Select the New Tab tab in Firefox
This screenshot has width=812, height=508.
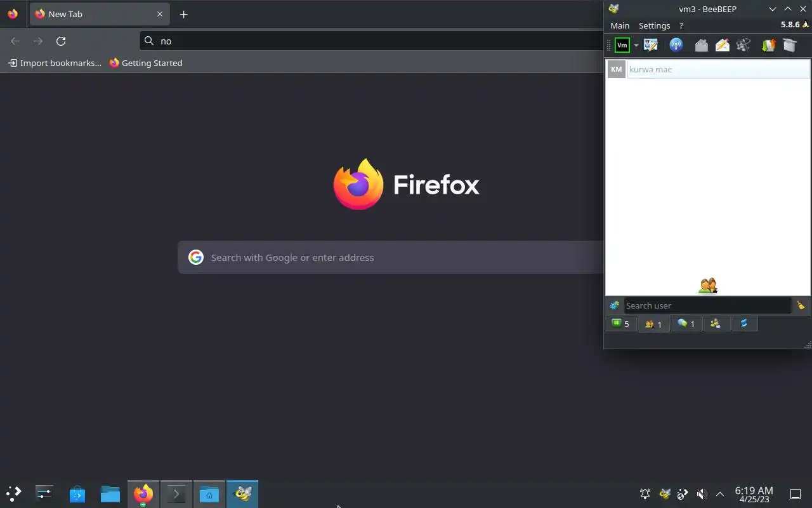pyautogui.click(x=100, y=14)
